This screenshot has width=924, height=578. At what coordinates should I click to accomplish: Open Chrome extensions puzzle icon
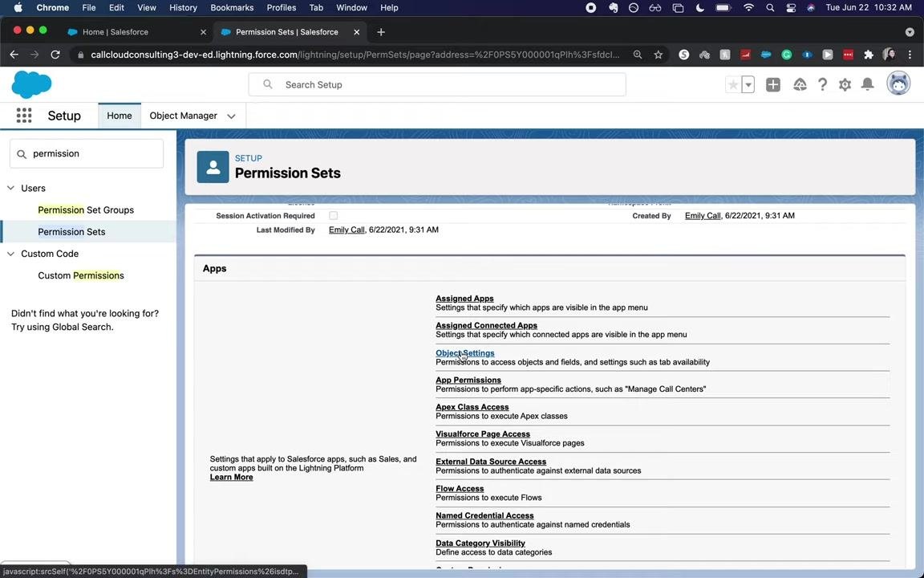(868, 55)
